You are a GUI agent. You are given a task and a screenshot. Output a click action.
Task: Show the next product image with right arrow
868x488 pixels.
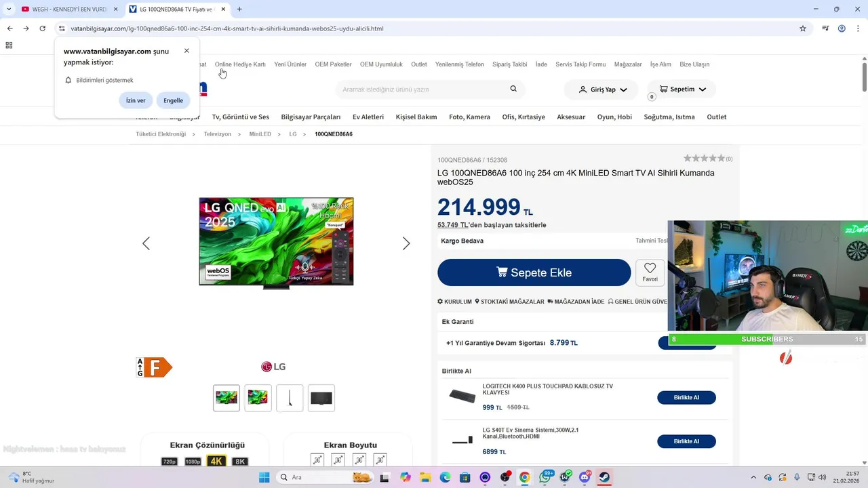pos(406,243)
